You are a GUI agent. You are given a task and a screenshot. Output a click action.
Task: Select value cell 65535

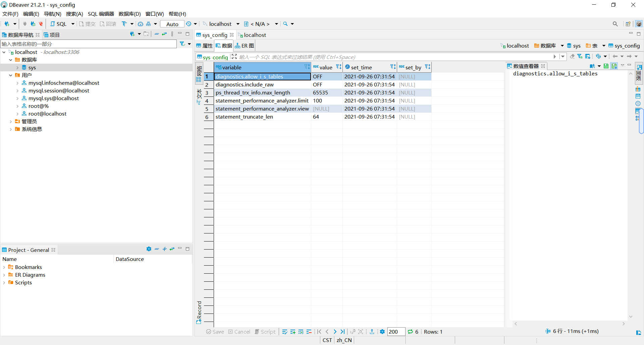tap(327, 93)
